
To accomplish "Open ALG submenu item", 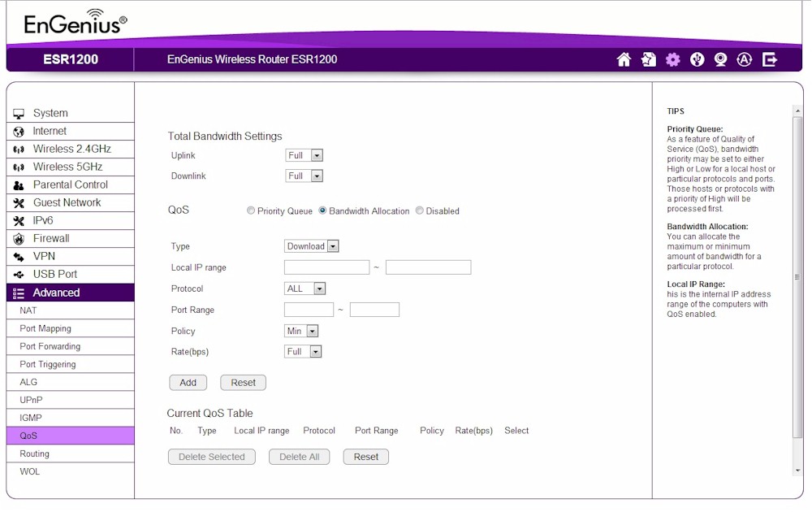I will click(71, 382).
